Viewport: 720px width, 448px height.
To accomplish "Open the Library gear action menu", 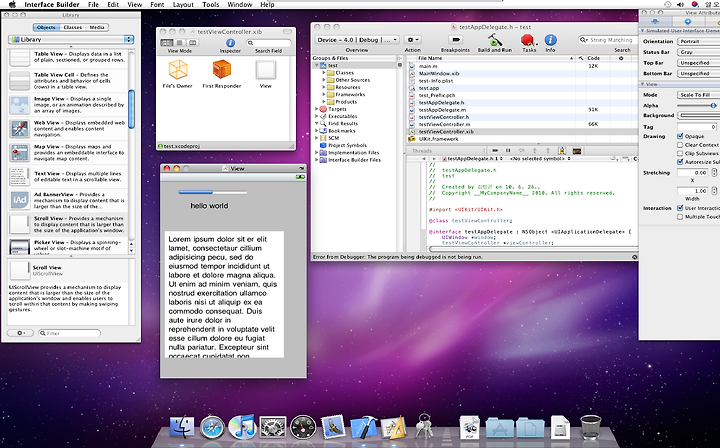I will (20, 333).
